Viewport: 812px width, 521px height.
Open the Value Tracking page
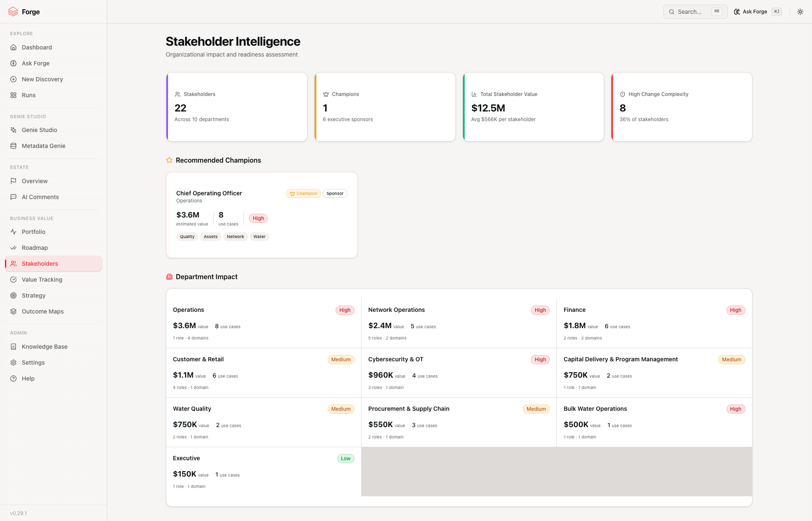coord(54,280)
